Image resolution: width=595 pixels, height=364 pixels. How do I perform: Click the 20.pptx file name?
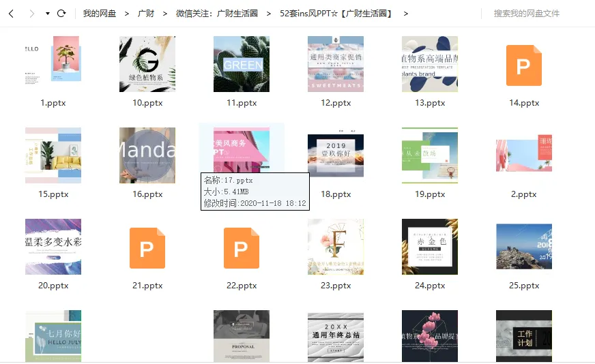53,286
